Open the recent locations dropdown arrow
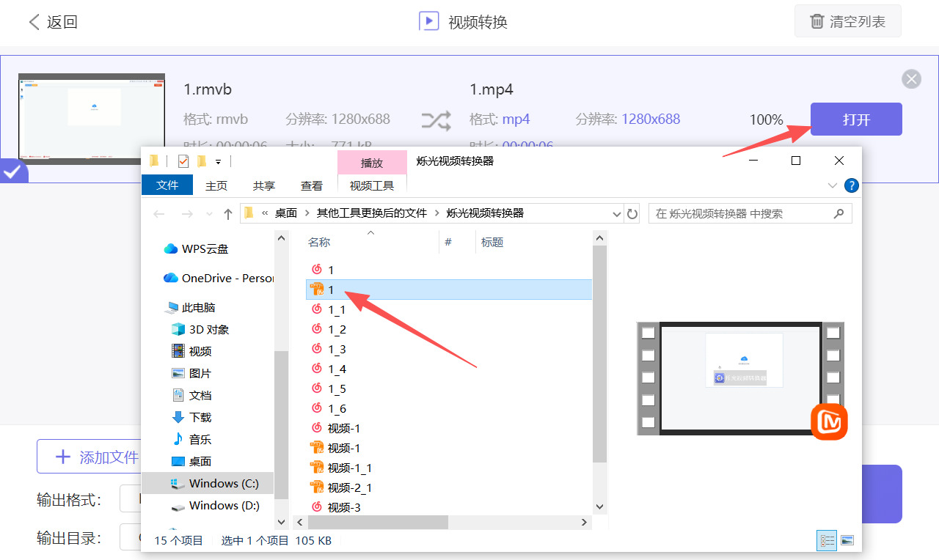Image resolution: width=939 pixels, height=560 pixels. pos(208,214)
